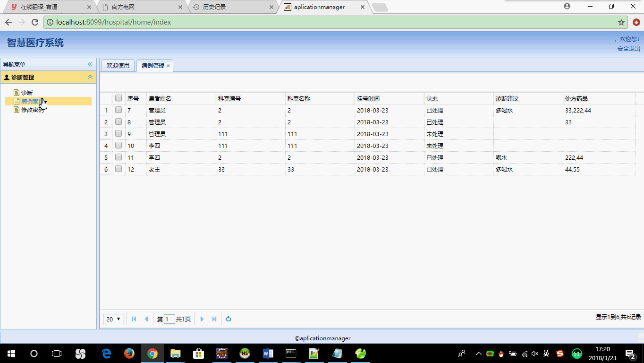Open the 诊断 tree item
This screenshot has width=644, height=363.
(27, 93)
